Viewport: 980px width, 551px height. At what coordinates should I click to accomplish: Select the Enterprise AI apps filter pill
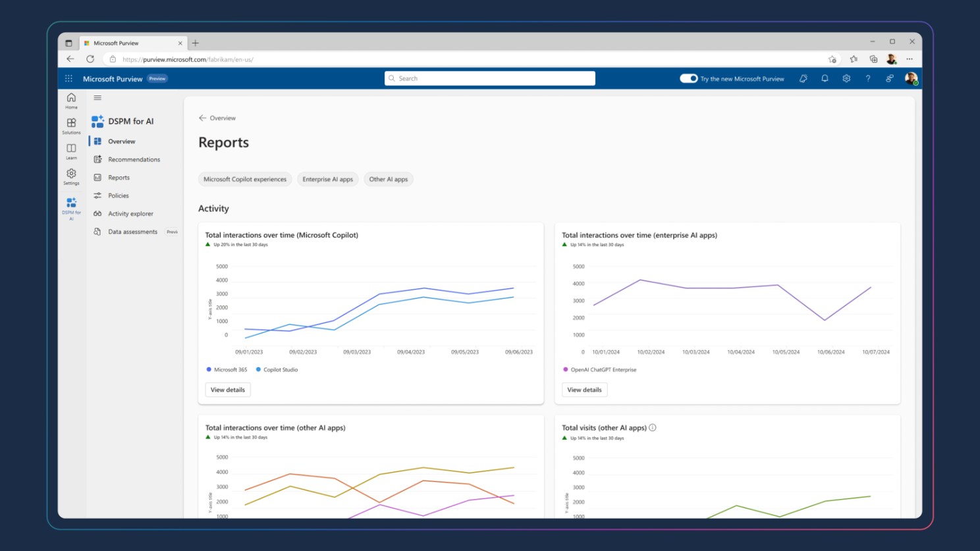click(327, 179)
